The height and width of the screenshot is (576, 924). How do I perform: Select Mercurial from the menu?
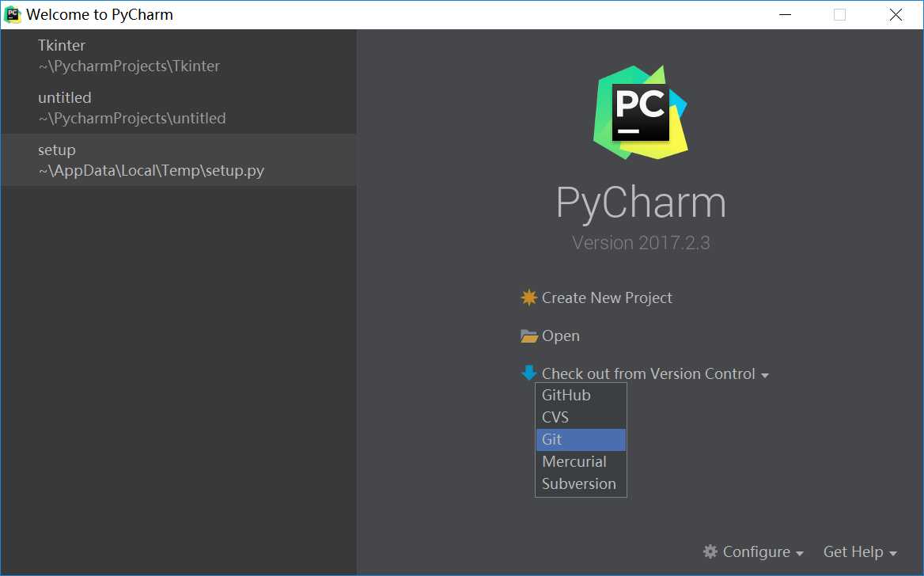point(581,461)
